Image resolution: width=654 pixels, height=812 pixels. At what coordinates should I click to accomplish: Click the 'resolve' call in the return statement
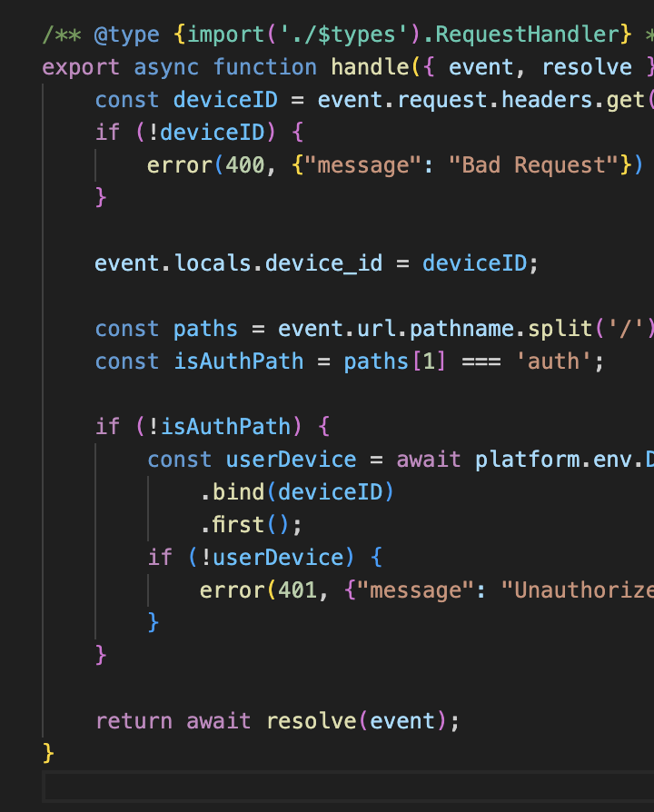tap(311, 721)
